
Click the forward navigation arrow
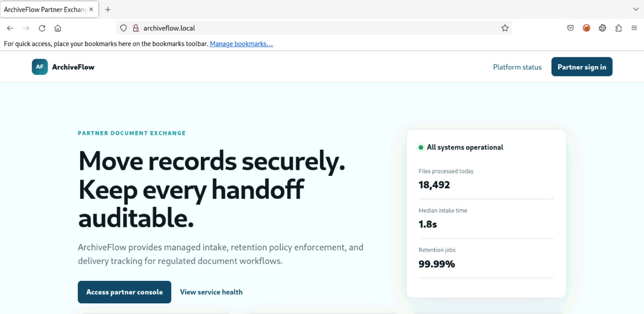point(26,28)
